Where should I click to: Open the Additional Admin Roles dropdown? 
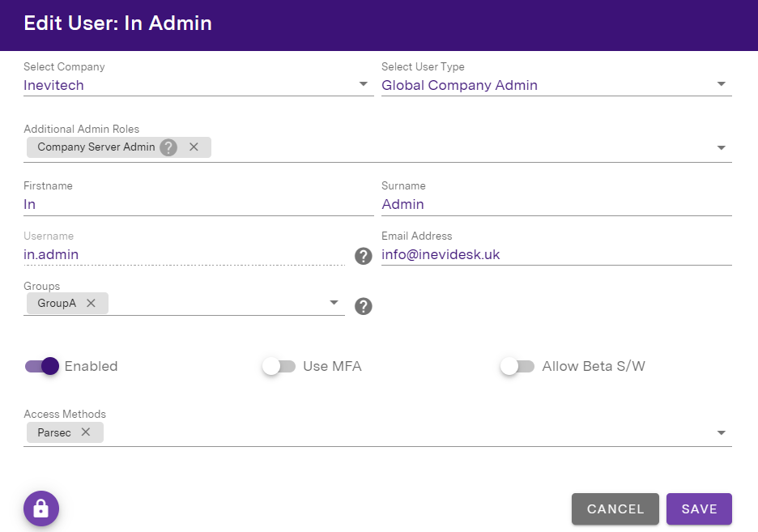tap(722, 147)
